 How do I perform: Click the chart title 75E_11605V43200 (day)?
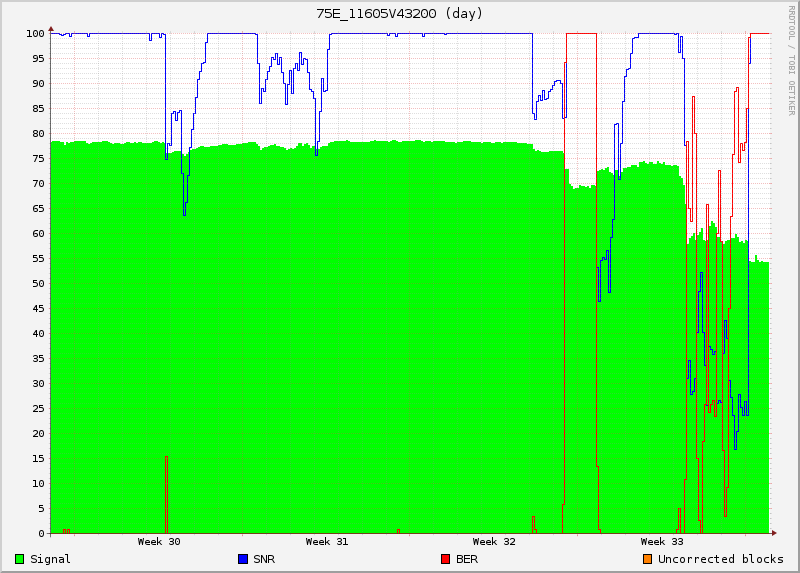tap(399, 14)
